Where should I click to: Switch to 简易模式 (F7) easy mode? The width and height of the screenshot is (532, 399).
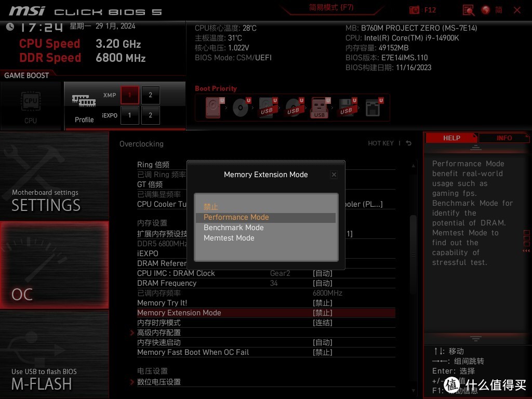[331, 7]
